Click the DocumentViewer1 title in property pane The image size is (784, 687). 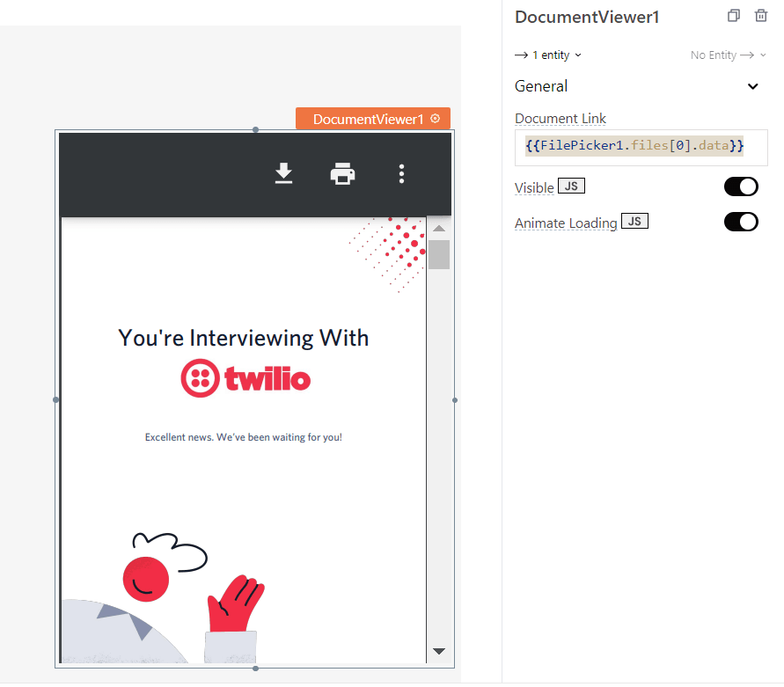587,18
